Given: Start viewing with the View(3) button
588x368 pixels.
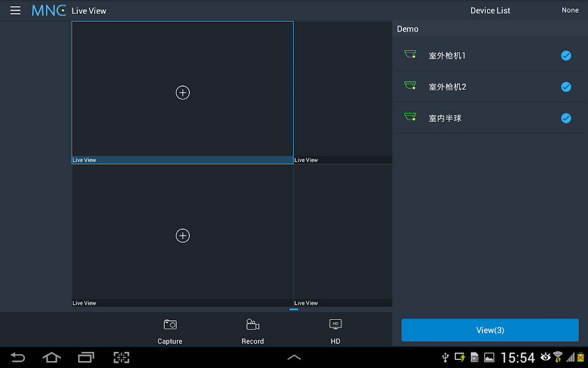Looking at the screenshot, I should [490, 330].
